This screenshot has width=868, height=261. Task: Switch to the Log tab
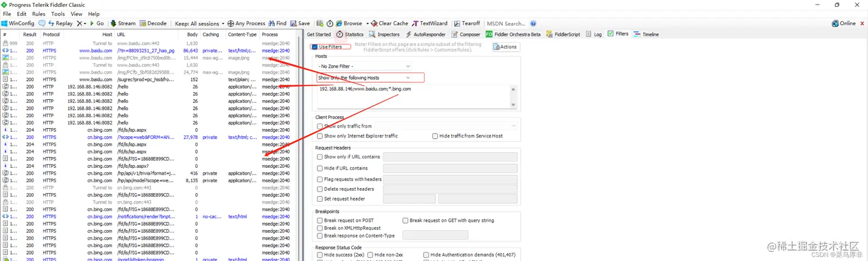pyautogui.click(x=594, y=34)
